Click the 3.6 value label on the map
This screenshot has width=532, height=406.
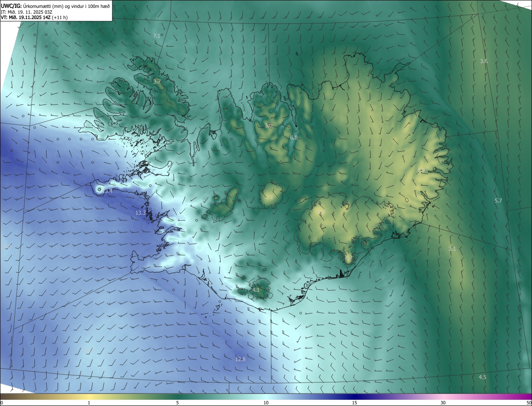coord(484,61)
